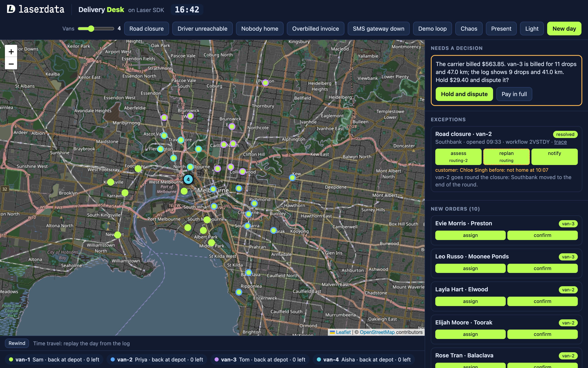Click the laserdata logo icon
Viewport: 588px width, 368px height.
[11, 9]
